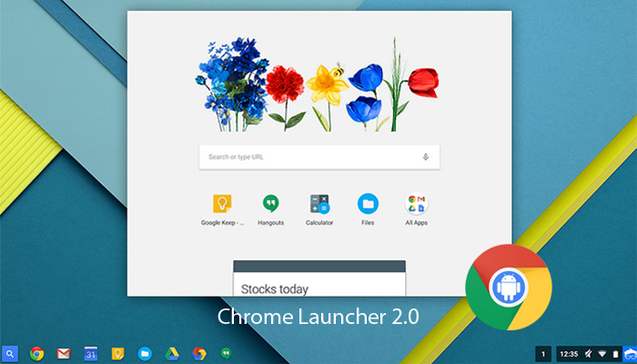Open the Files app on the shelf

pyautogui.click(x=145, y=353)
